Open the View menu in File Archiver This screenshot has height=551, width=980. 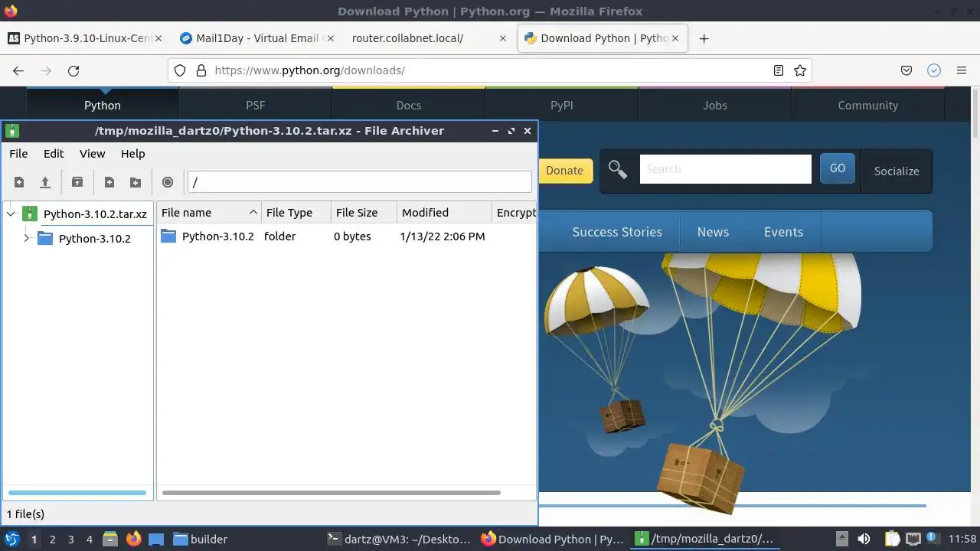(92, 153)
